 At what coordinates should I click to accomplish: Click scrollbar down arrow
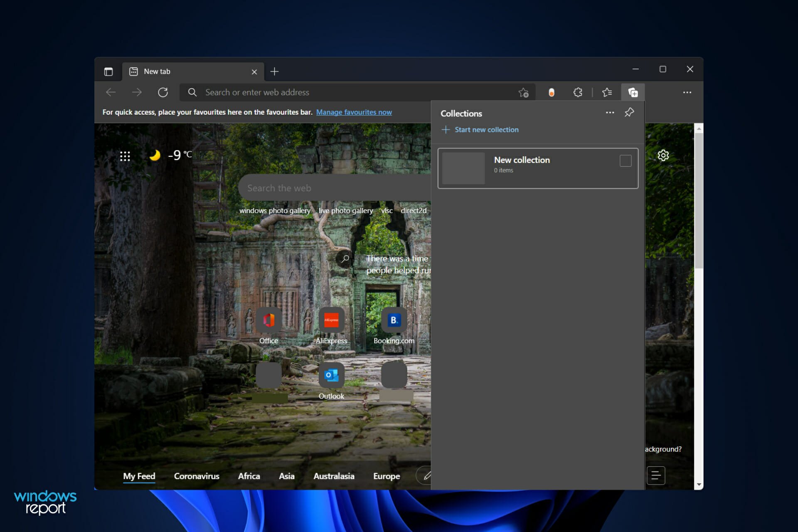(699, 485)
